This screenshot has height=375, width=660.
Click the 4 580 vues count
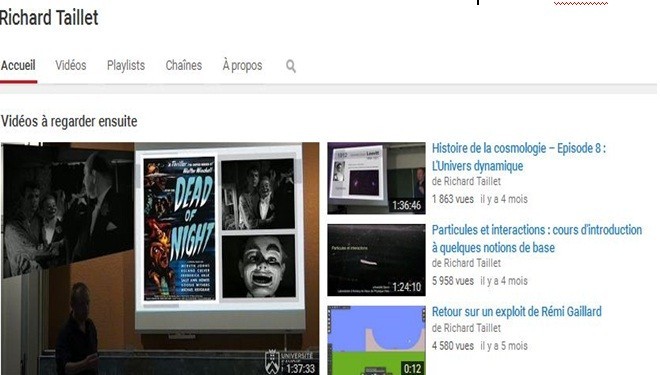coord(452,346)
